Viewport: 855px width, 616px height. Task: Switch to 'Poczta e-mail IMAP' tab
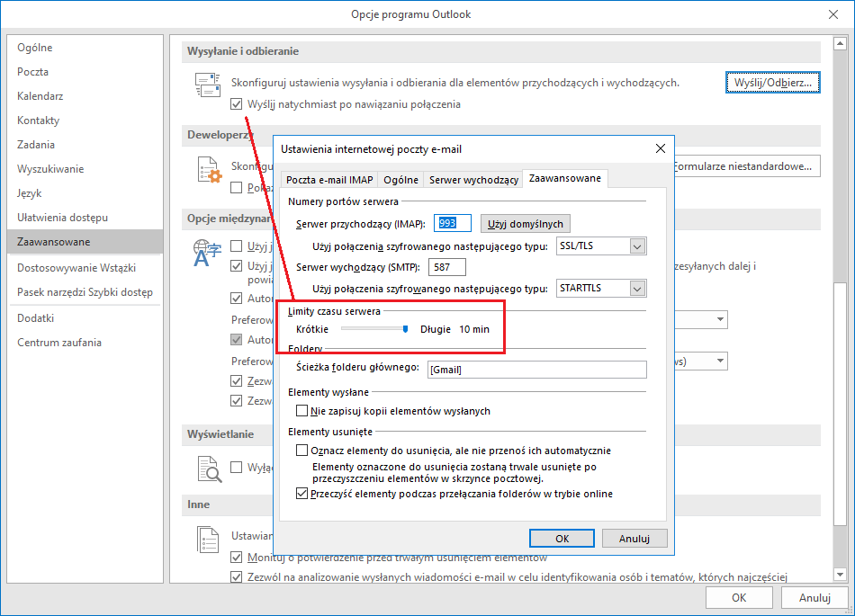(329, 180)
